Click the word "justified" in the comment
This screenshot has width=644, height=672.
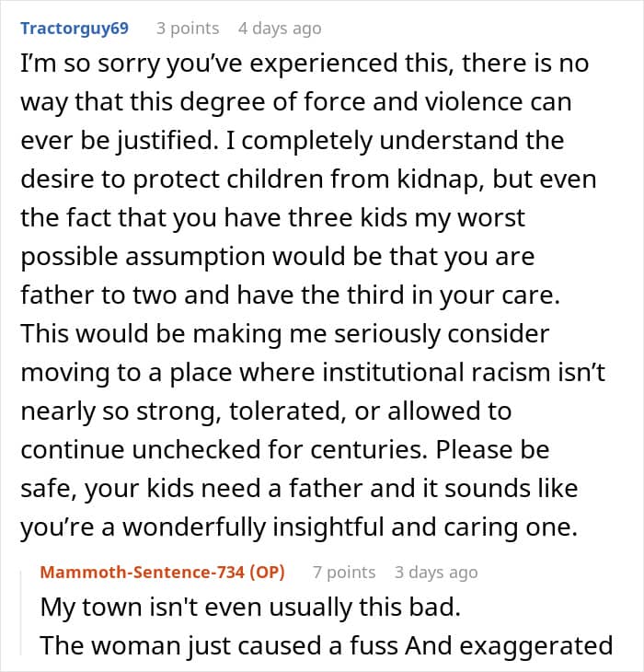click(166, 141)
